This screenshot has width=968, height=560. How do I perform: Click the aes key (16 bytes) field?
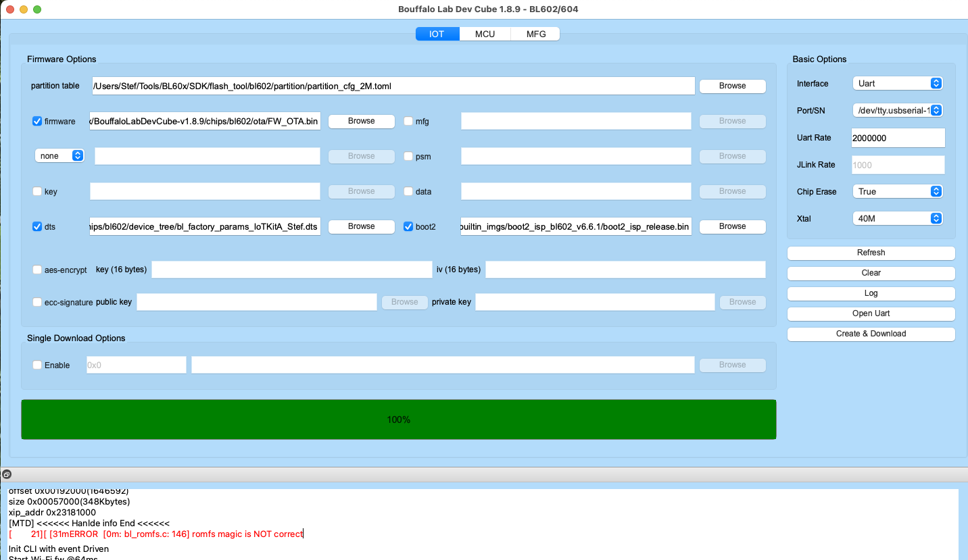pyautogui.click(x=292, y=270)
